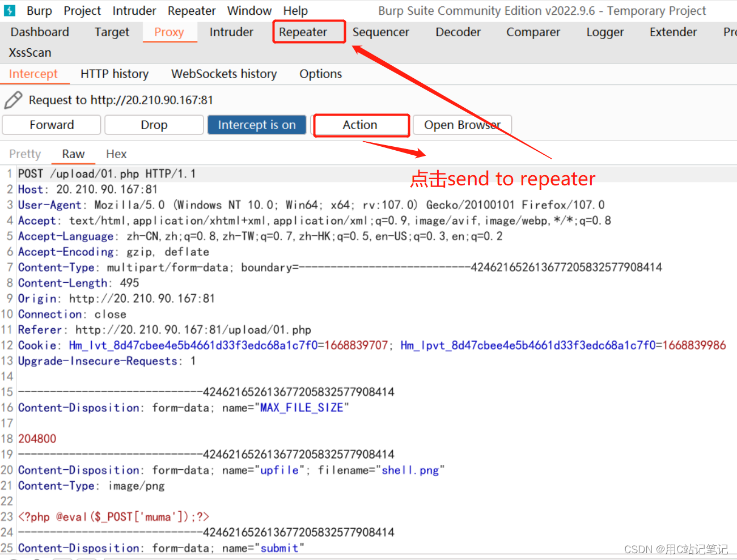Click the Content-Type multipart/form-data line

[340, 268]
